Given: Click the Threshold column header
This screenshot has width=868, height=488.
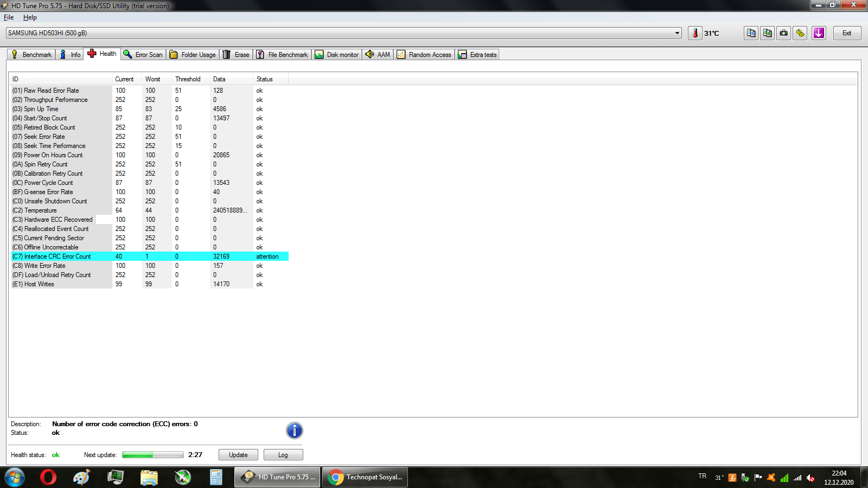Looking at the screenshot, I should point(190,79).
